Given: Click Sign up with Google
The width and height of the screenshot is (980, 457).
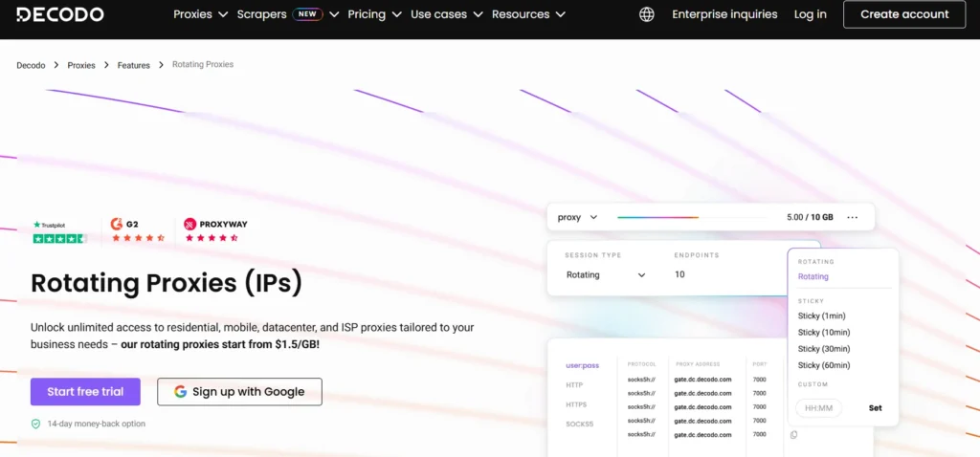Looking at the screenshot, I should (239, 392).
